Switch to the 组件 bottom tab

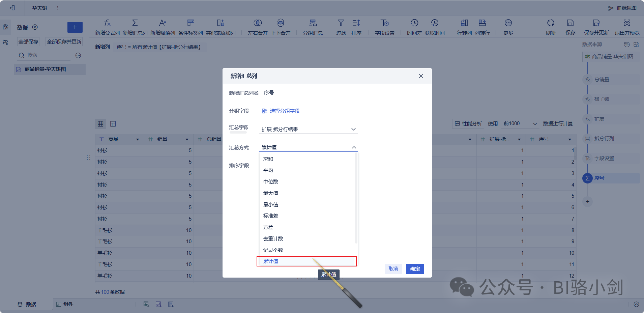[65, 304]
